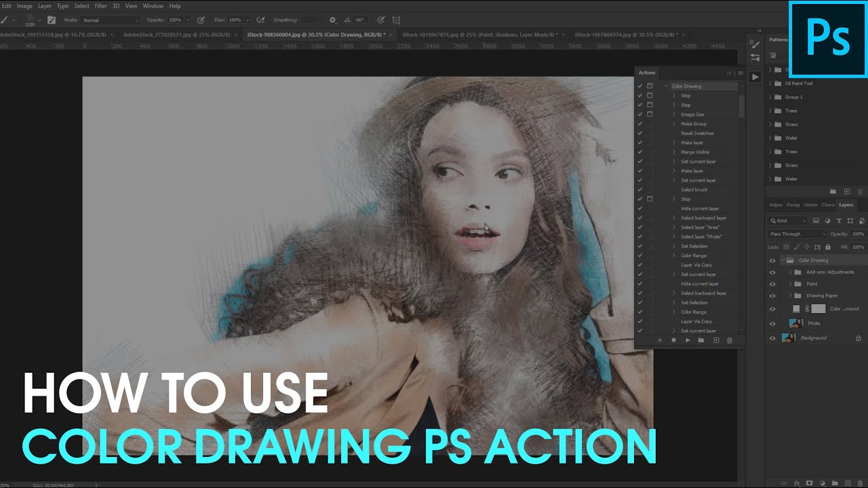The image size is (868, 488).
Task: Click the collapsed Actions panel play icon
Action: click(755, 77)
